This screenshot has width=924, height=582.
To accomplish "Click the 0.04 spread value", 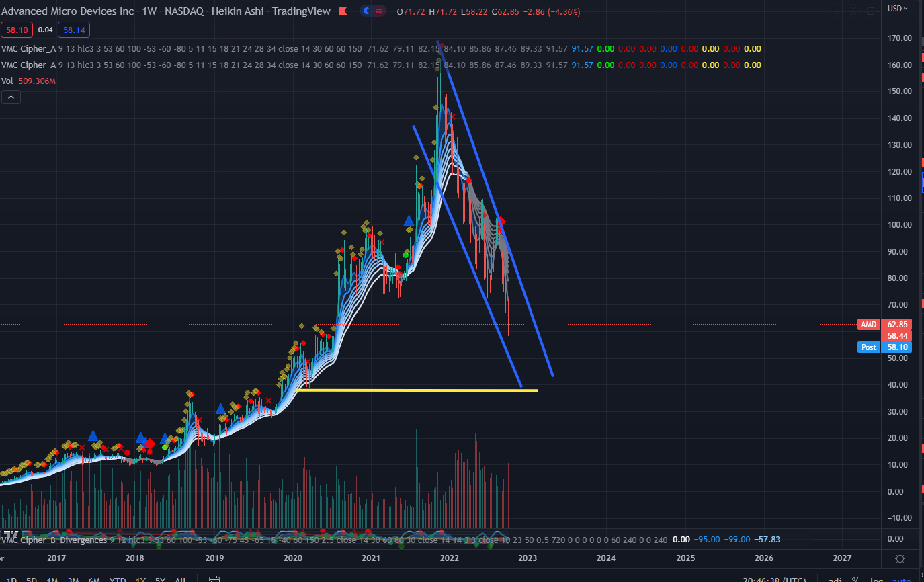I will click(44, 30).
